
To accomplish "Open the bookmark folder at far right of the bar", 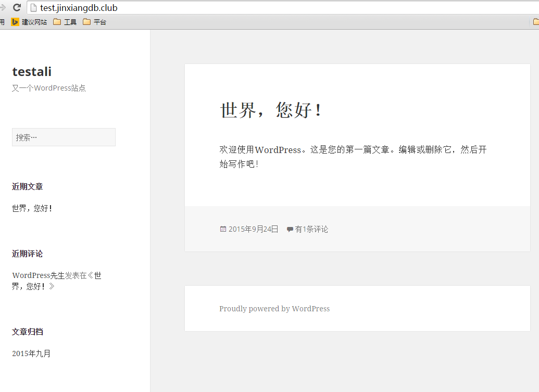I will coord(536,22).
